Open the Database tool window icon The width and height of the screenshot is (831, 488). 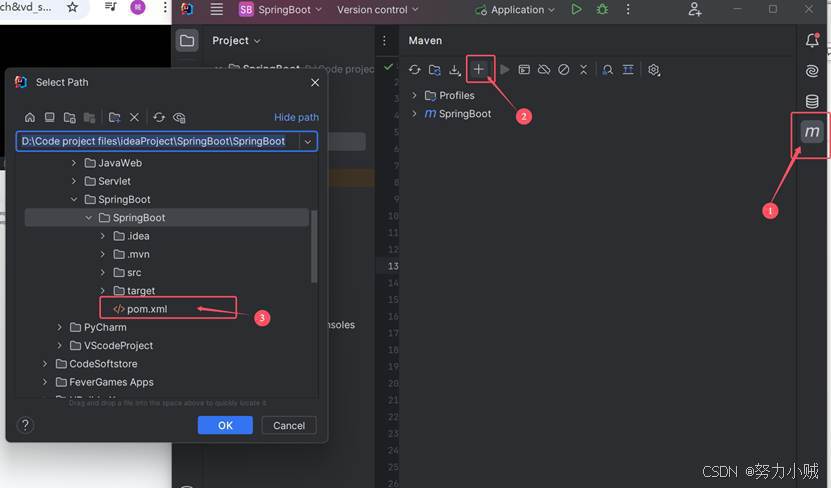812,101
